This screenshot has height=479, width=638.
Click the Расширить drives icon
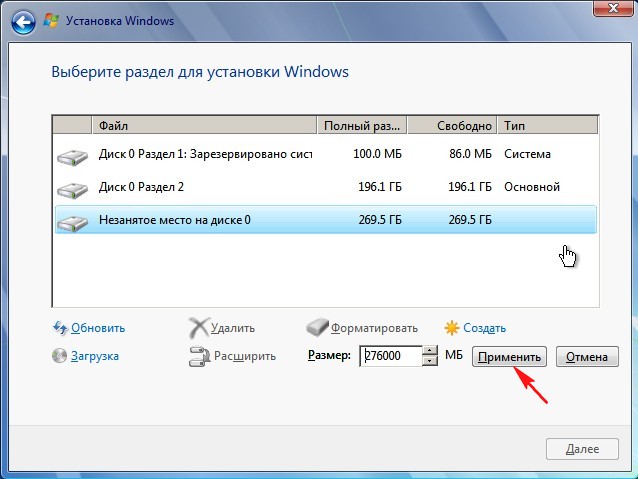(199, 357)
